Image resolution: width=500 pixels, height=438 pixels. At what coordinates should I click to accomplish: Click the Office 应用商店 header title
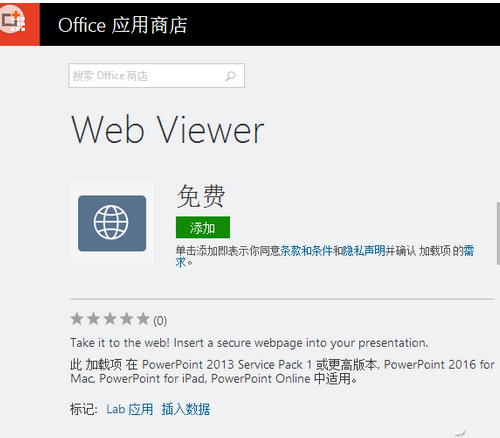click(123, 25)
